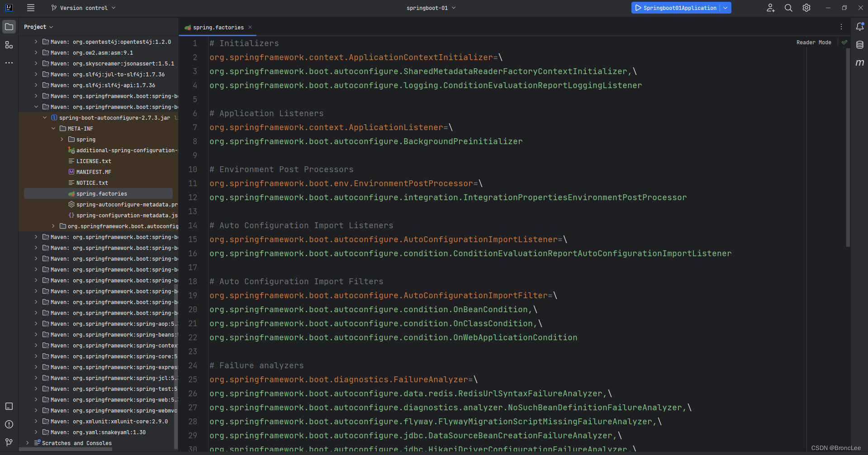The image size is (868, 455).
Task: Open the Git tool window
Action: pos(9,442)
